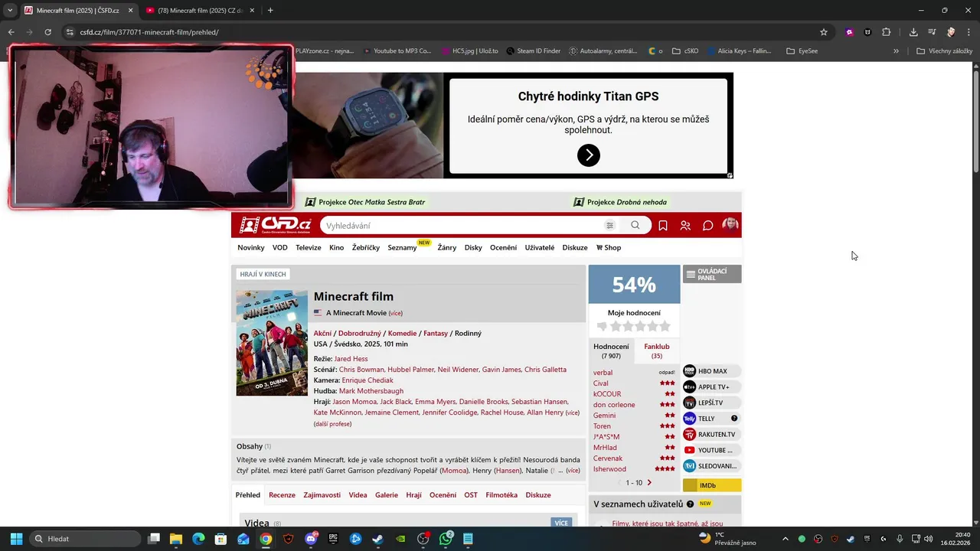This screenshot has width=980, height=551.
Task: Open a new browser tab
Action: (x=270, y=11)
